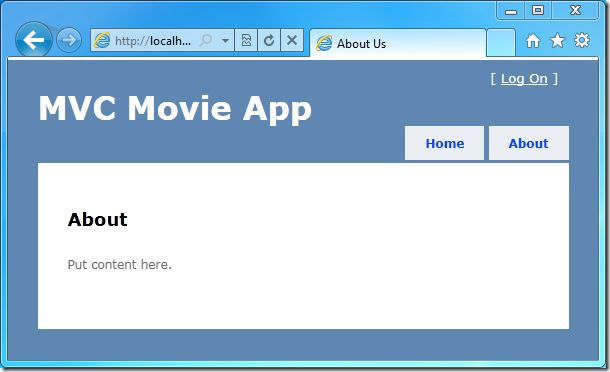Select the About Us browser tab
This screenshot has height=372, width=610.
[x=398, y=43]
